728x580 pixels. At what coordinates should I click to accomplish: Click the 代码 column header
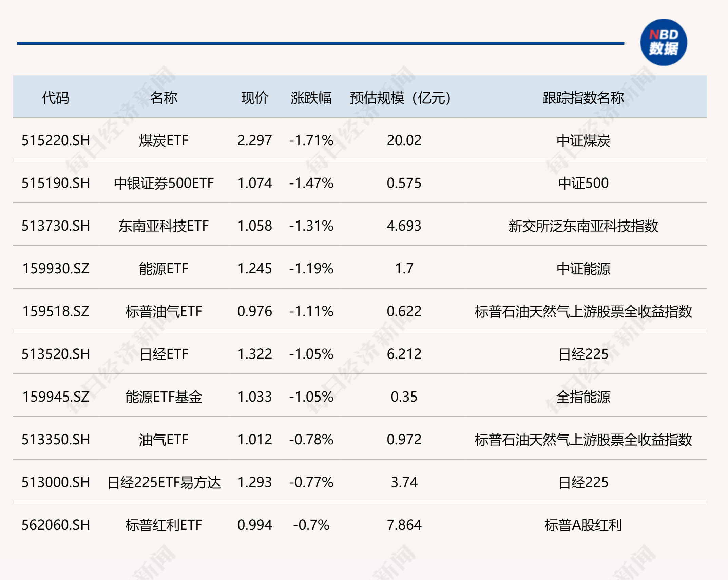(x=56, y=98)
